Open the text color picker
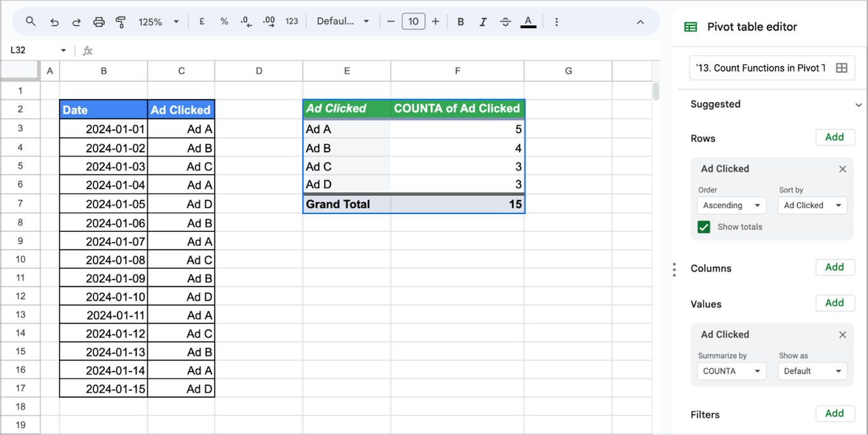The image size is (868, 435). tap(528, 22)
